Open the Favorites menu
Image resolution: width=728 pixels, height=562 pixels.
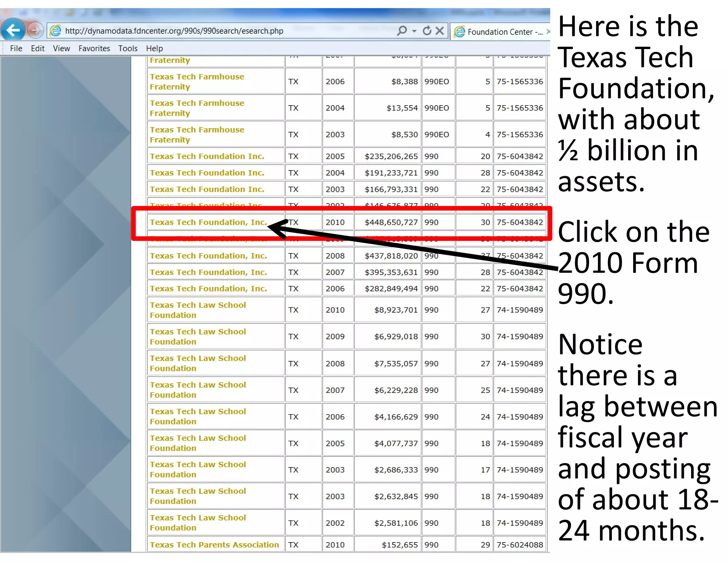(94, 48)
